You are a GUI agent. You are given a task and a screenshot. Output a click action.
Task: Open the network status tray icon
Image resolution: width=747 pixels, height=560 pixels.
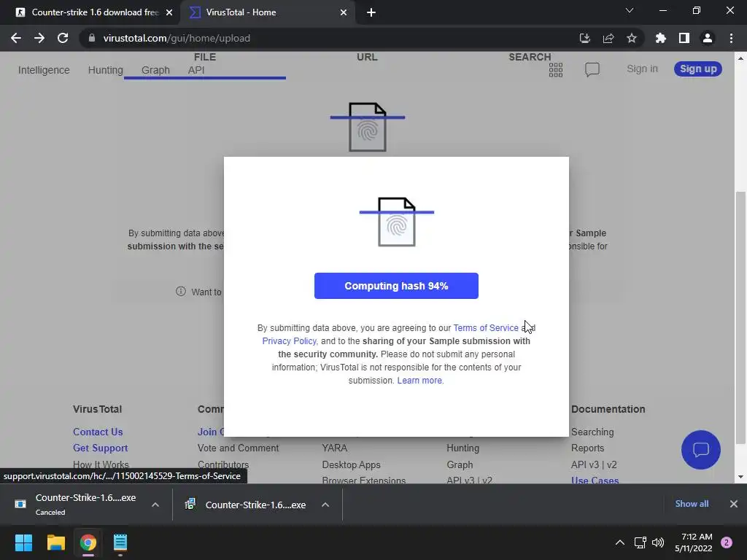[640, 542]
